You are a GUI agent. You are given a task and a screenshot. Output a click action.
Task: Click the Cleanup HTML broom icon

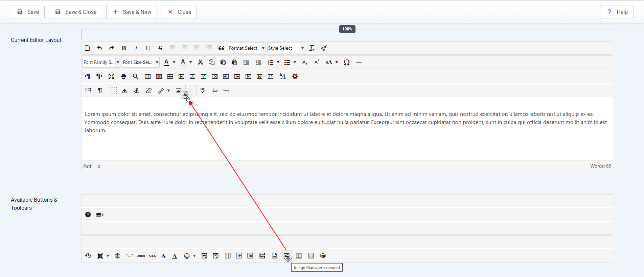[324, 48]
